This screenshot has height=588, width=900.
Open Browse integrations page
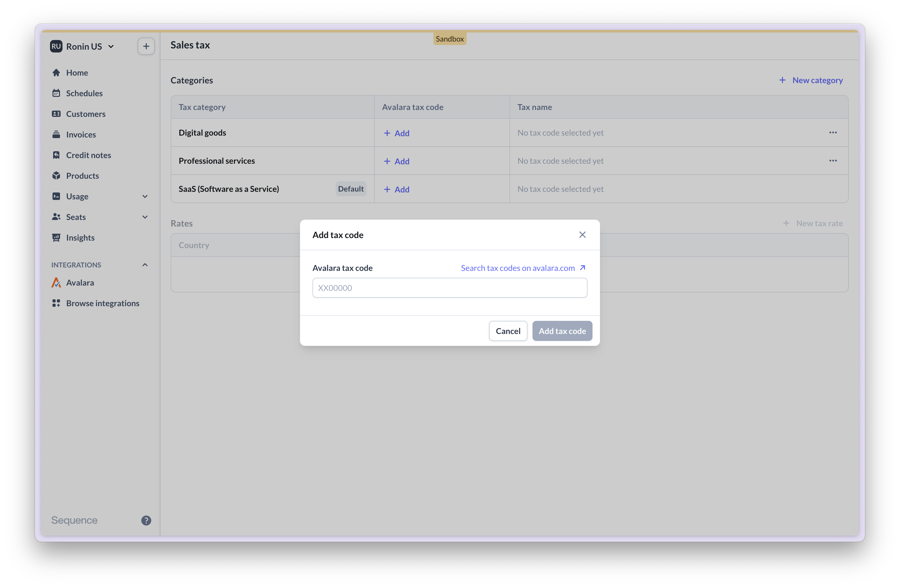(102, 303)
